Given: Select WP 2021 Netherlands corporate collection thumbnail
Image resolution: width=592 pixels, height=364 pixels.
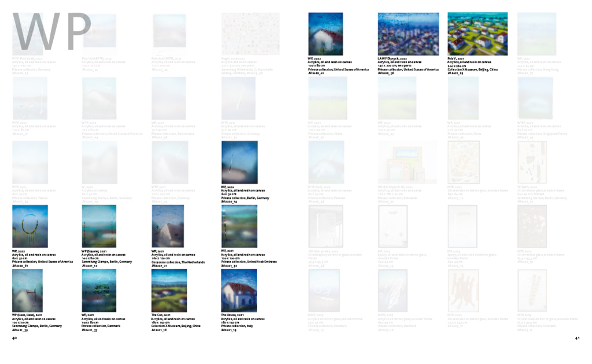Looking at the screenshot, I should coord(168,226).
